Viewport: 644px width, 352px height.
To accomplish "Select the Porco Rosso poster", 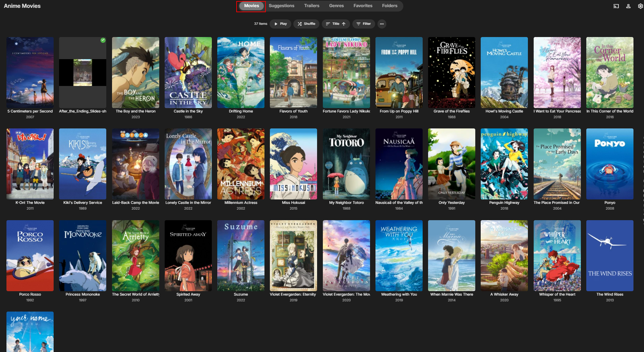I will coord(30,256).
